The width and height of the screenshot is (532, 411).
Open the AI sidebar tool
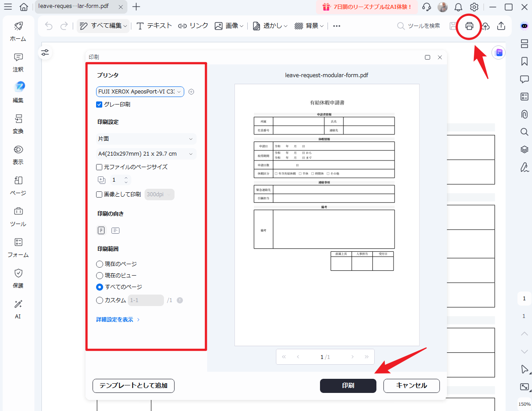pos(18,309)
